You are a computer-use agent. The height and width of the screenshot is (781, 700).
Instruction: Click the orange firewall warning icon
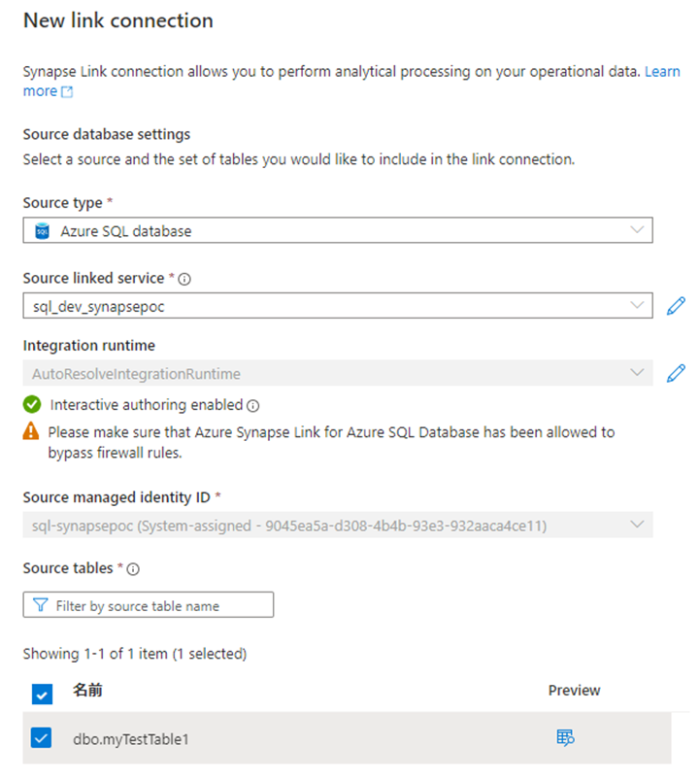click(32, 431)
